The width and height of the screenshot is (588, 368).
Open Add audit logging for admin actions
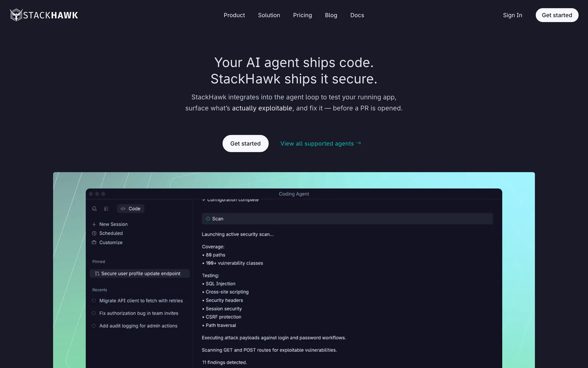click(138, 326)
